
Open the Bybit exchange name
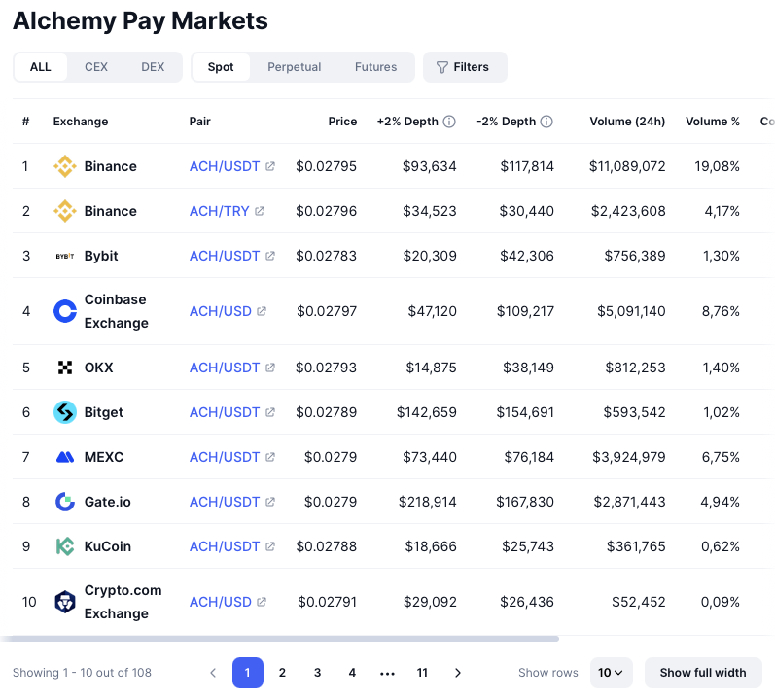pyautogui.click(x=101, y=256)
